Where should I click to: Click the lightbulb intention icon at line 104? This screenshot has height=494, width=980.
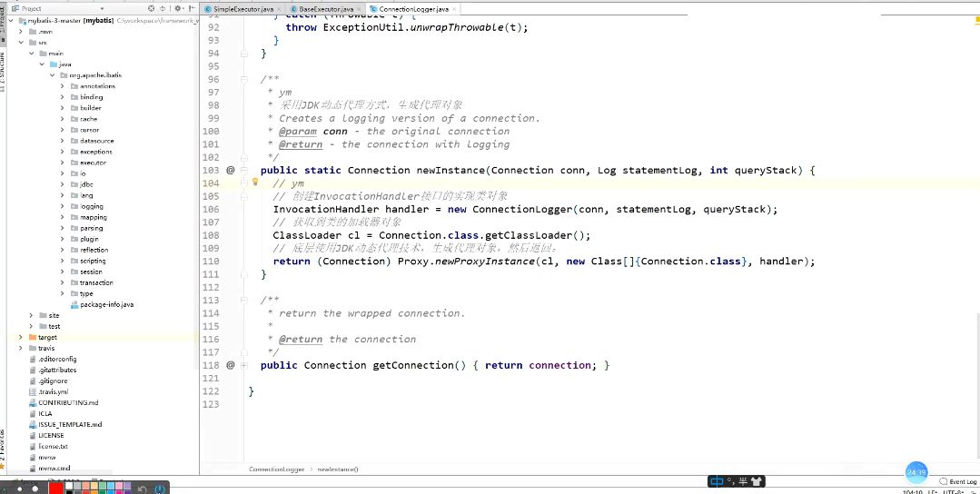pos(255,183)
